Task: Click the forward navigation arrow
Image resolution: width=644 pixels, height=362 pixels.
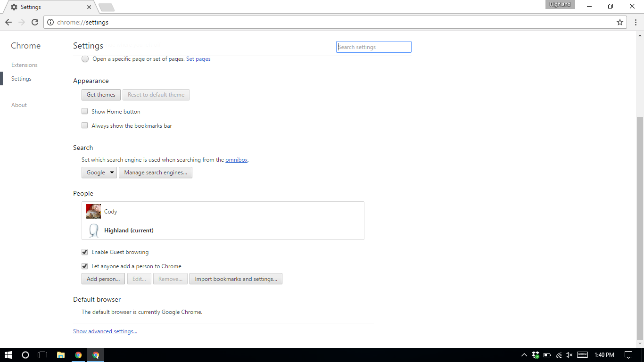Action: pyautogui.click(x=22, y=22)
